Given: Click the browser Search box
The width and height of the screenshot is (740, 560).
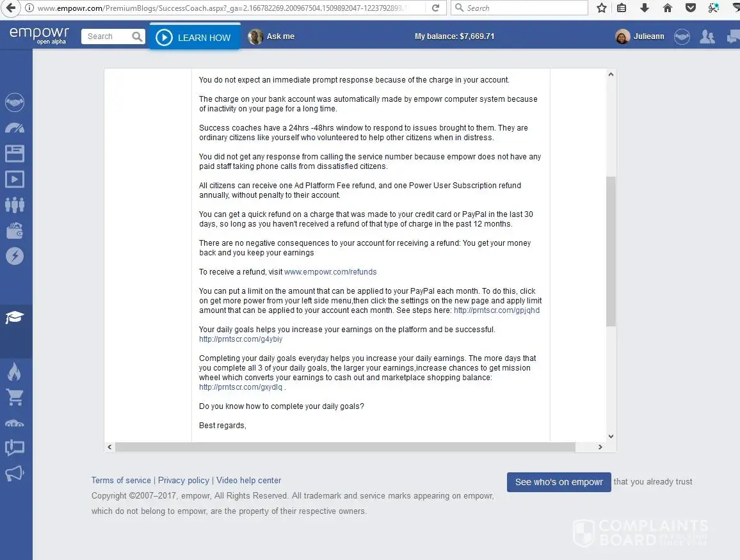Looking at the screenshot, I should coord(519,8).
